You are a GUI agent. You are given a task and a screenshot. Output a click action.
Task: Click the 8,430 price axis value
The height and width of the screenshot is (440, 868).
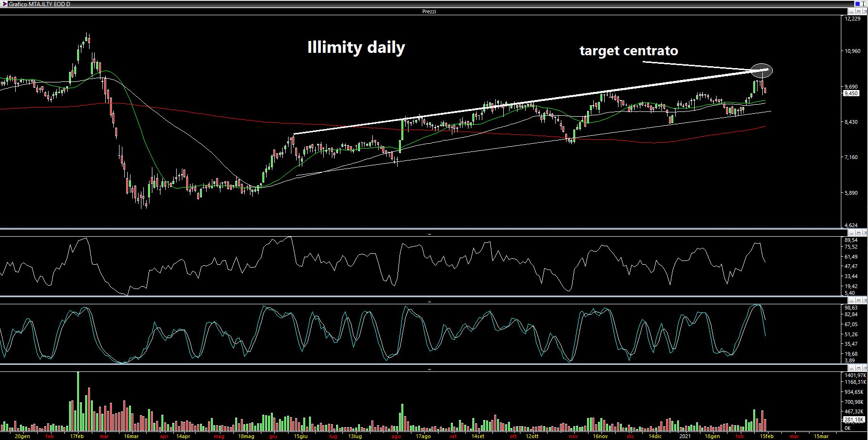coord(851,122)
